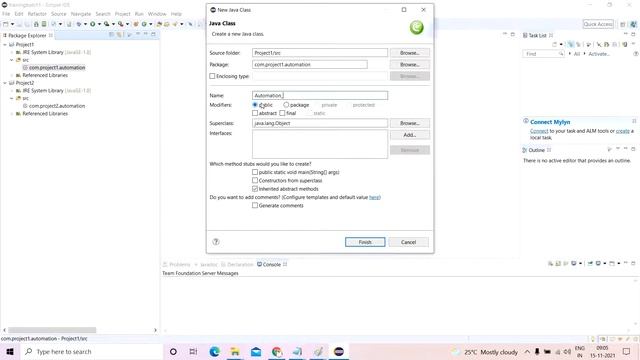
Task: Click the Debug bug icon in toolbar
Action: pyautogui.click(x=79, y=24)
